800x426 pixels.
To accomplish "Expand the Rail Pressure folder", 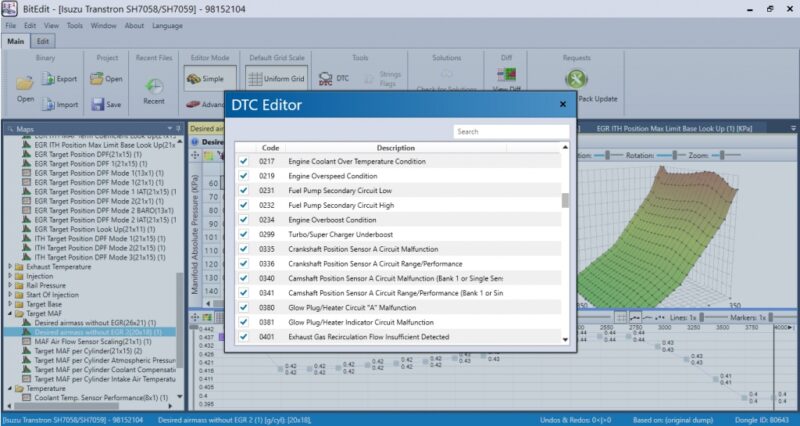I will click(11, 285).
